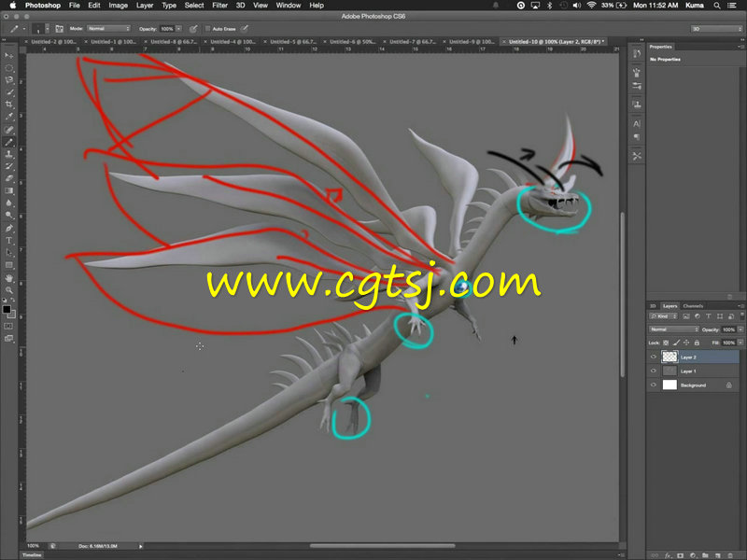Screen dimensions: 747x560
Task: Click the background color swatch
Action: coord(12,315)
